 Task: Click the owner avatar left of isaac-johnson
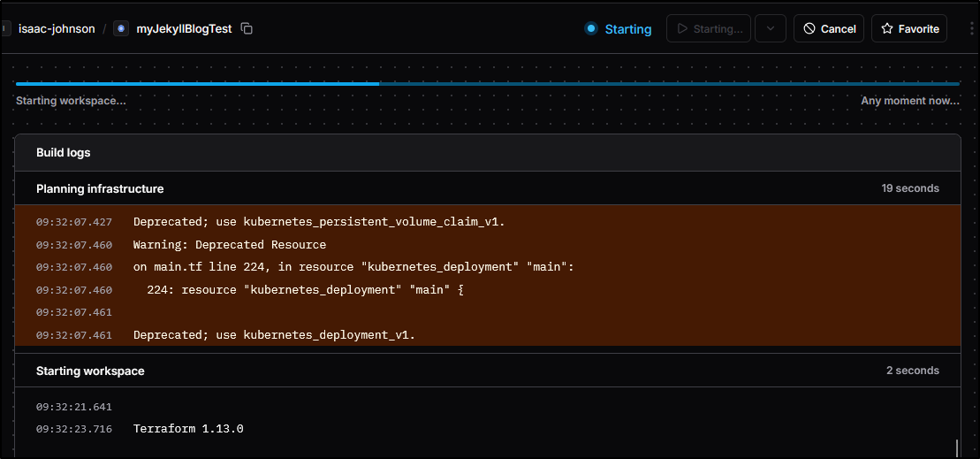pos(4,28)
